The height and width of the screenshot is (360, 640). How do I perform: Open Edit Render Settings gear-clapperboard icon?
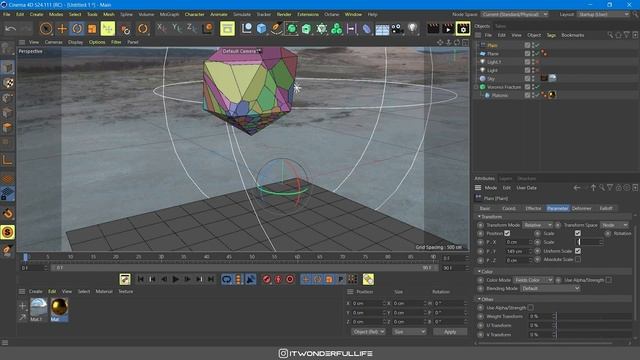463,29
